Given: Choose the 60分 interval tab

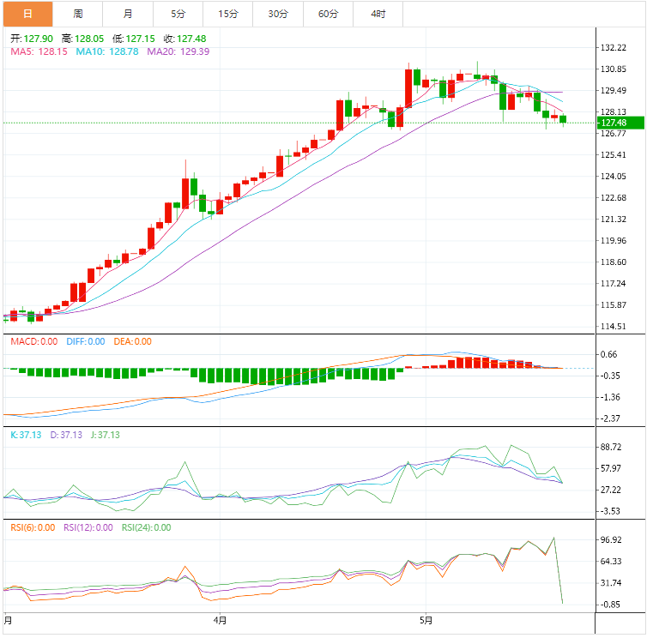Looking at the screenshot, I should (328, 14).
